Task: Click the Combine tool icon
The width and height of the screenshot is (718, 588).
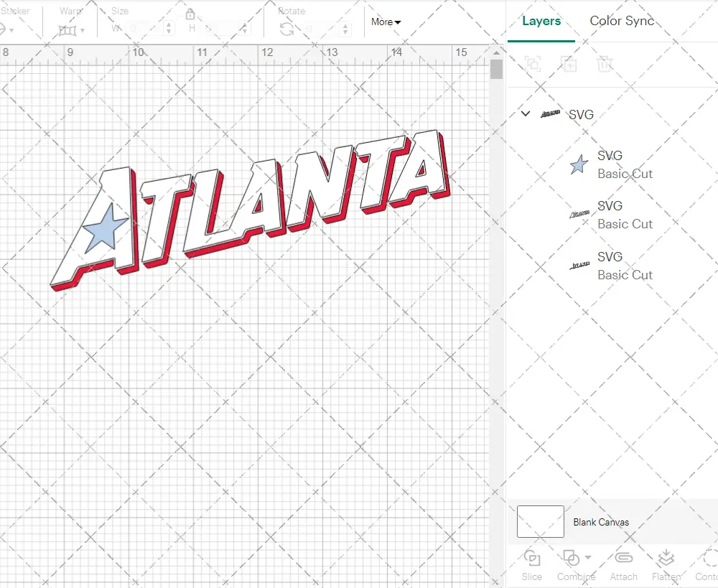Action: 571,559
